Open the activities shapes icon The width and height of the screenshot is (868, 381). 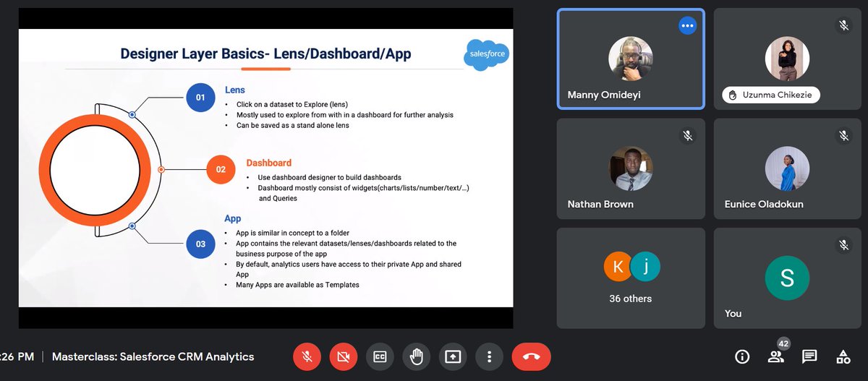(x=843, y=356)
